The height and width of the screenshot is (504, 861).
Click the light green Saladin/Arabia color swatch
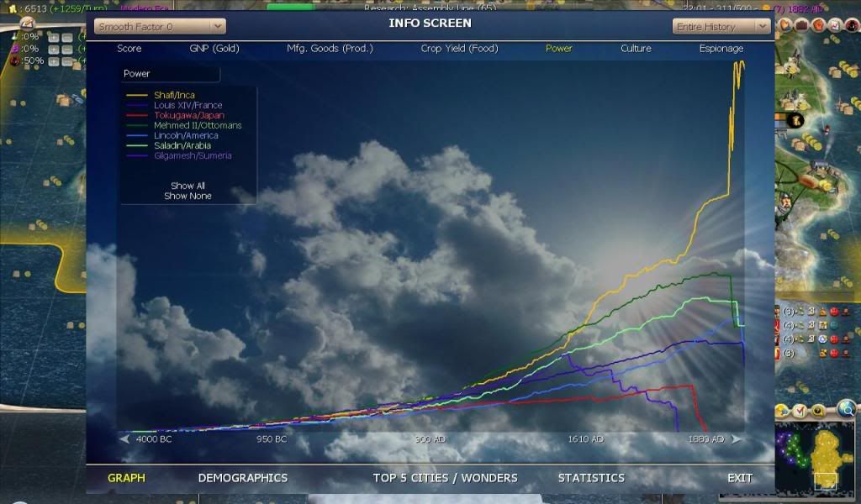click(x=137, y=146)
